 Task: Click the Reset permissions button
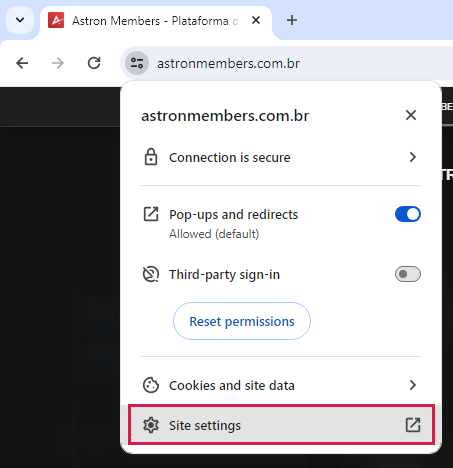[242, 321]
